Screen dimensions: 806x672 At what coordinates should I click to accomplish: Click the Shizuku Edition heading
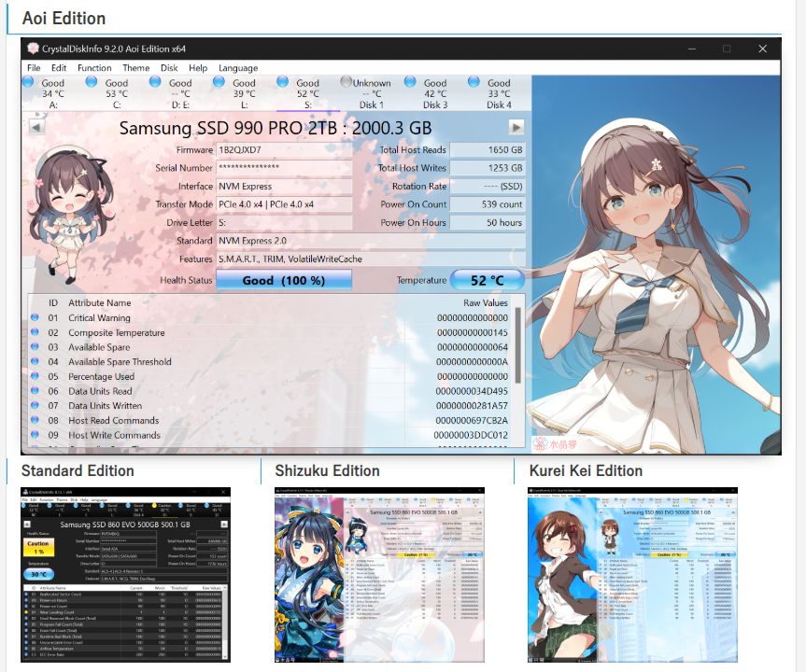pyautogui.click(x=328, y=470)
